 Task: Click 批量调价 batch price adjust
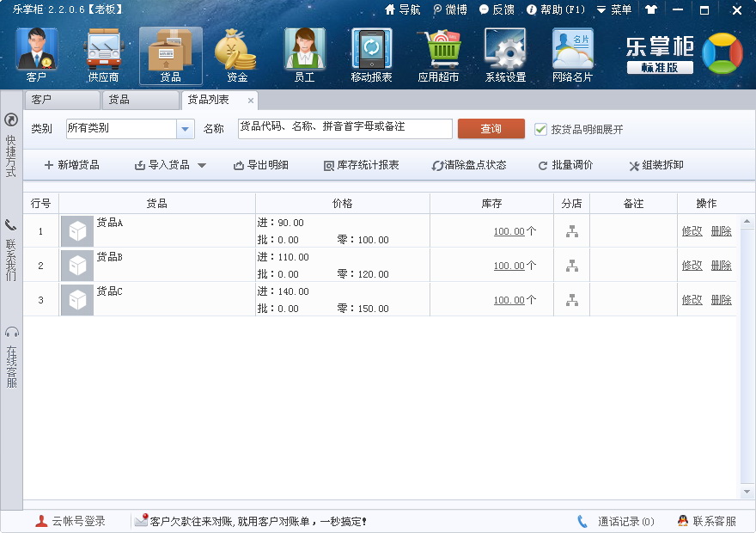[x=565, y=165]
